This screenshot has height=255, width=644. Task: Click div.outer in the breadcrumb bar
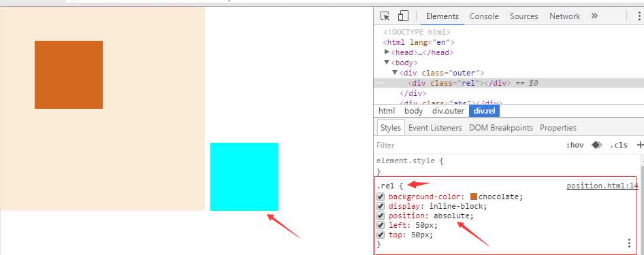448,111
